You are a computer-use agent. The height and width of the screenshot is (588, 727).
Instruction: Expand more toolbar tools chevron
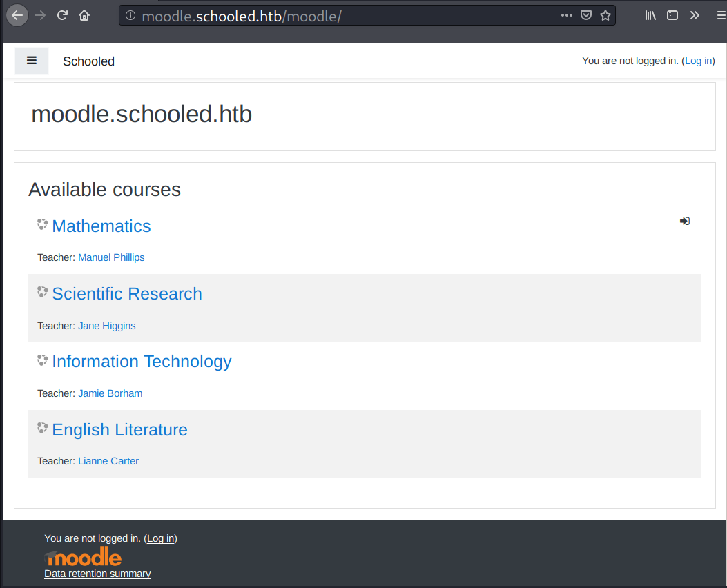(695, 15)
